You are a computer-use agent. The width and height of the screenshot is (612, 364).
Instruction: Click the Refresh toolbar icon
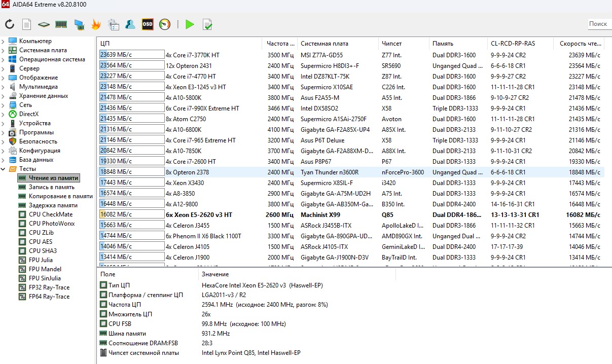10,24
